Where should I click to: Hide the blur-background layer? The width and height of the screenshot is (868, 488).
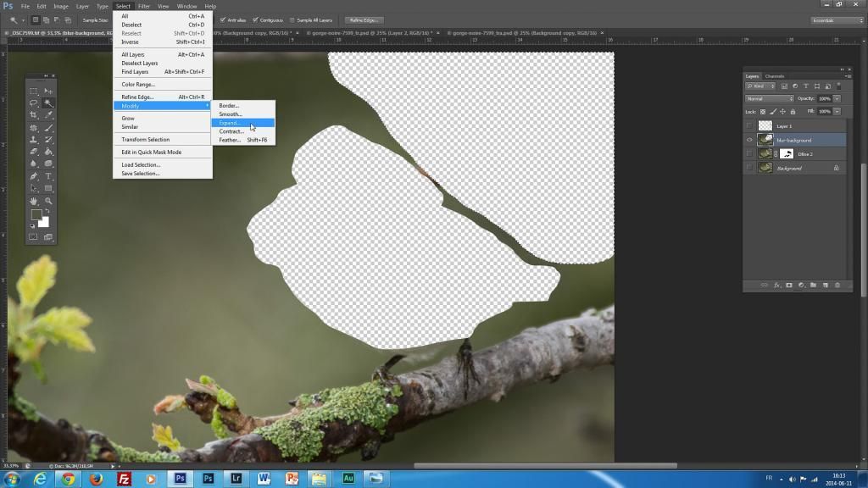click(x=748, y=140)
